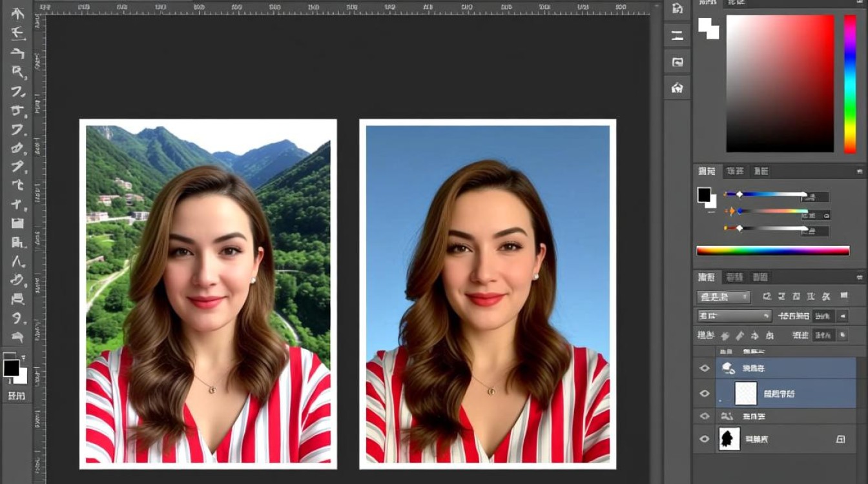This screenshot has height=484, width=868.
Task: Open the color picker panel's flyout menu icon
Action: pyautogui.click(x=859, y=3)
